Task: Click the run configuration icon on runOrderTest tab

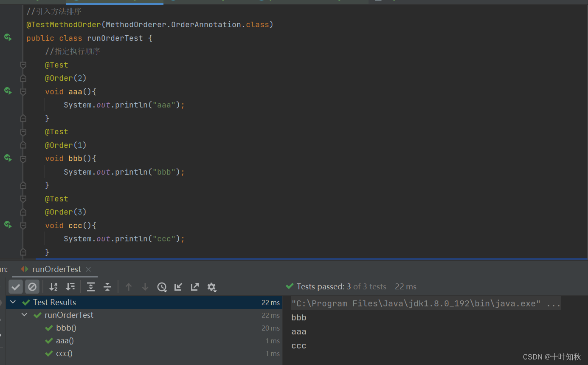Action: click(25, 269)
